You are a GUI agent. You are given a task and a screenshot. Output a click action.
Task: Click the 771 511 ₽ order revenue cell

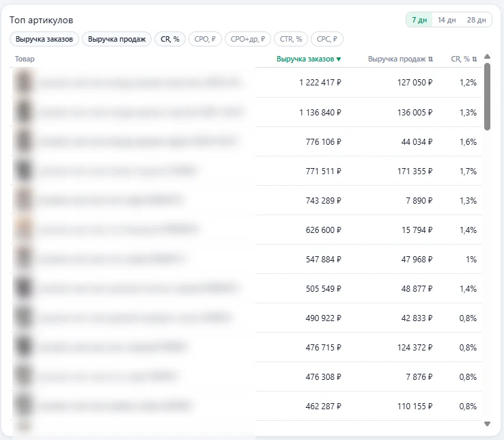[x=323, y=171]
